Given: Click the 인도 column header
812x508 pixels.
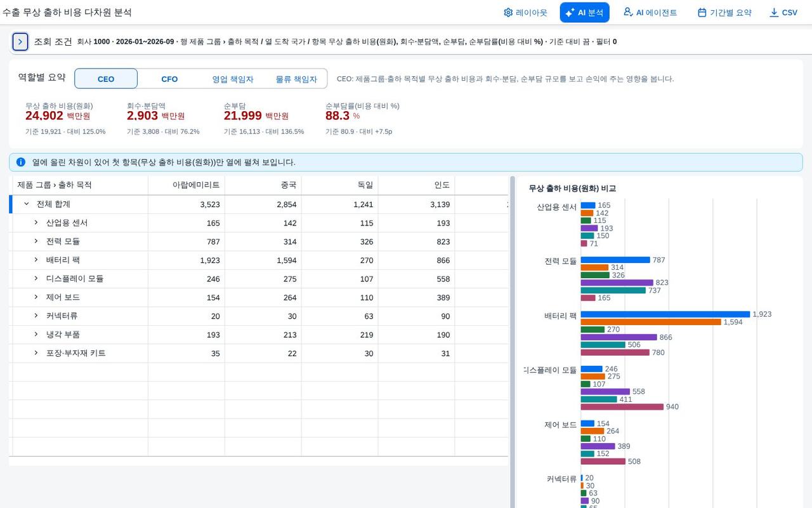Looking at the screenshot, I should click(x=417, y=185).
